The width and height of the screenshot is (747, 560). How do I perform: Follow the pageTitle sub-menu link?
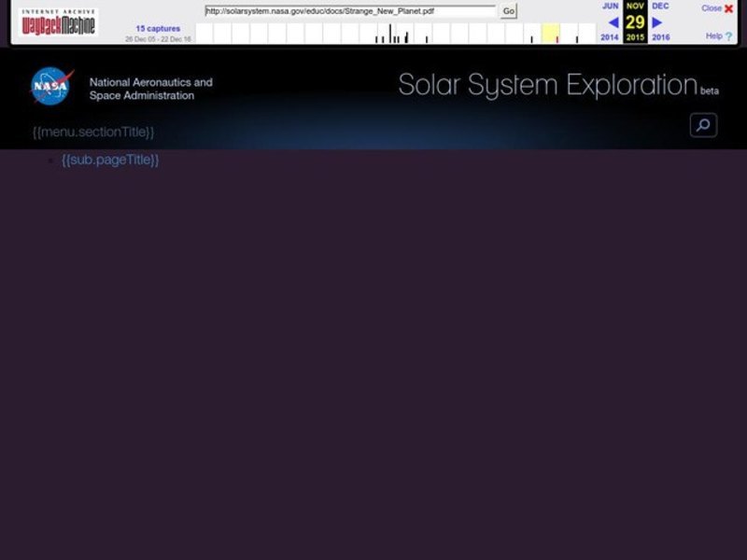110,159
